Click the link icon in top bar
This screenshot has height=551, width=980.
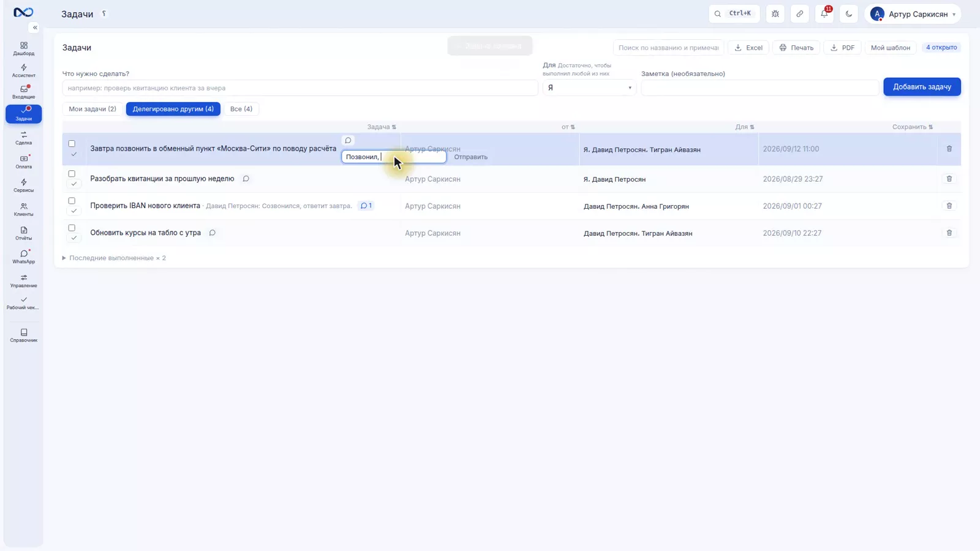pos(800,13)
